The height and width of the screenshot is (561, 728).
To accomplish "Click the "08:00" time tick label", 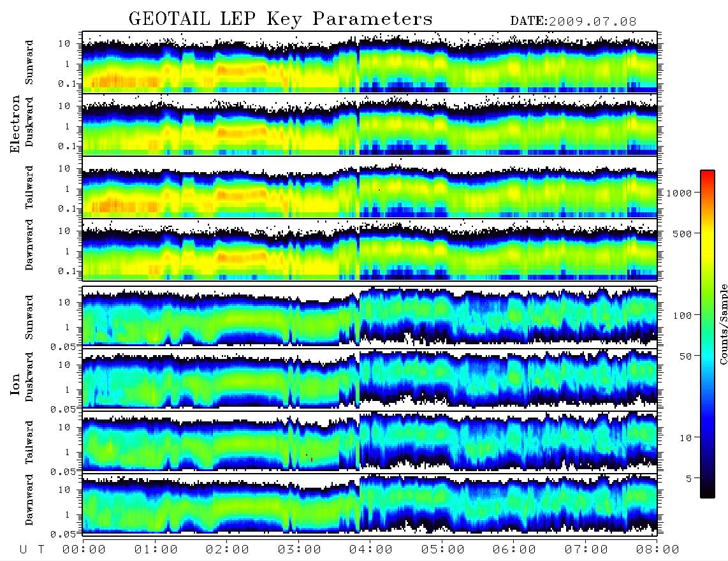I will [658, 550].
